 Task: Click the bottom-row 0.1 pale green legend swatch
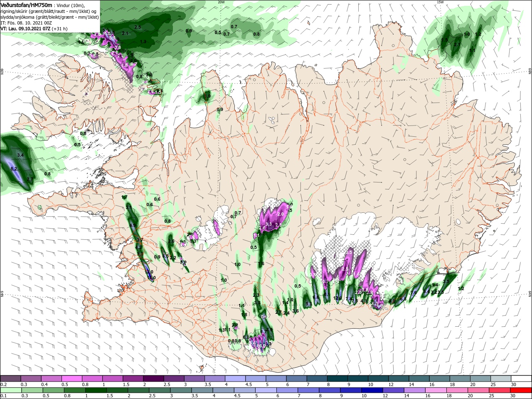point(10,390)
